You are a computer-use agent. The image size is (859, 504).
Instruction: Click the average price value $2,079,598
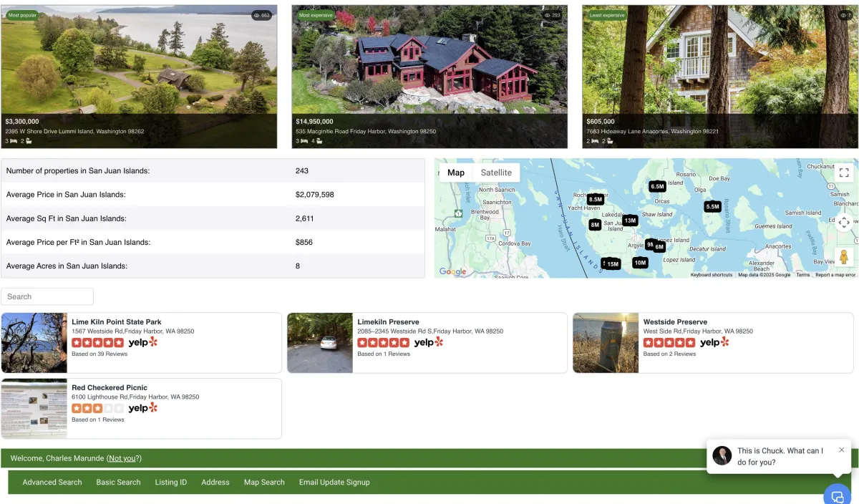tap(315, 195)
